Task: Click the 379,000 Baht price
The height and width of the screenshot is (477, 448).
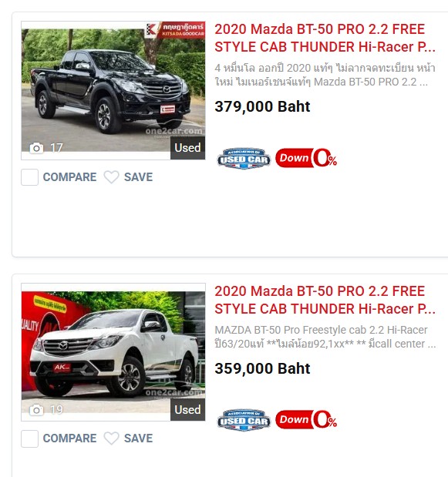Action: click(x=262, y=107)
